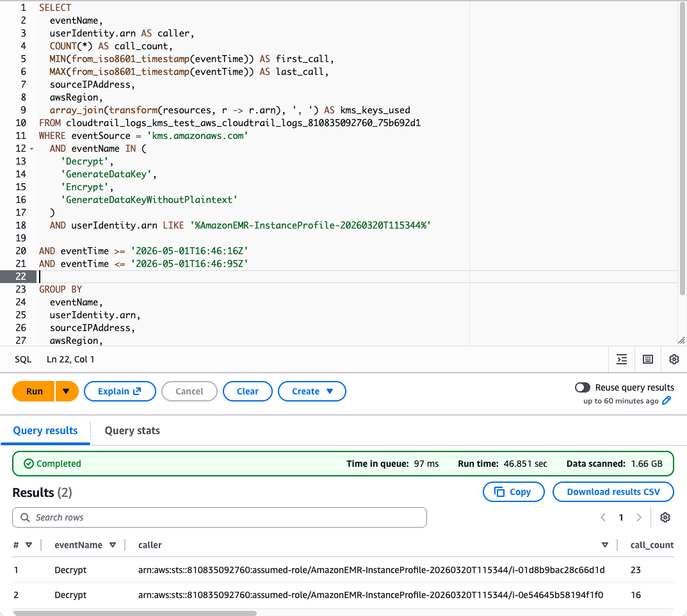Click GROUP BY on line 23
This screenshot has width=687, height=616.
(60, 289)
